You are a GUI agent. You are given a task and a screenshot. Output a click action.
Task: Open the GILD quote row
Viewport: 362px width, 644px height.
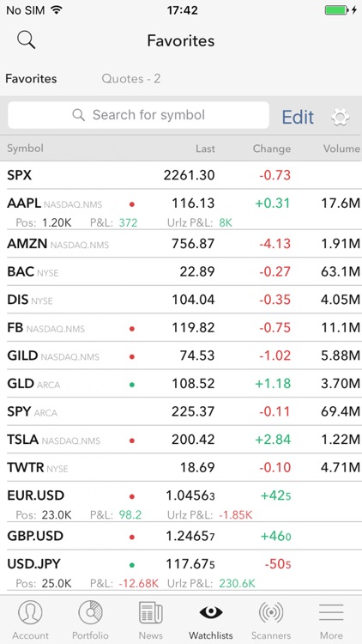click(x=181, y=355)
